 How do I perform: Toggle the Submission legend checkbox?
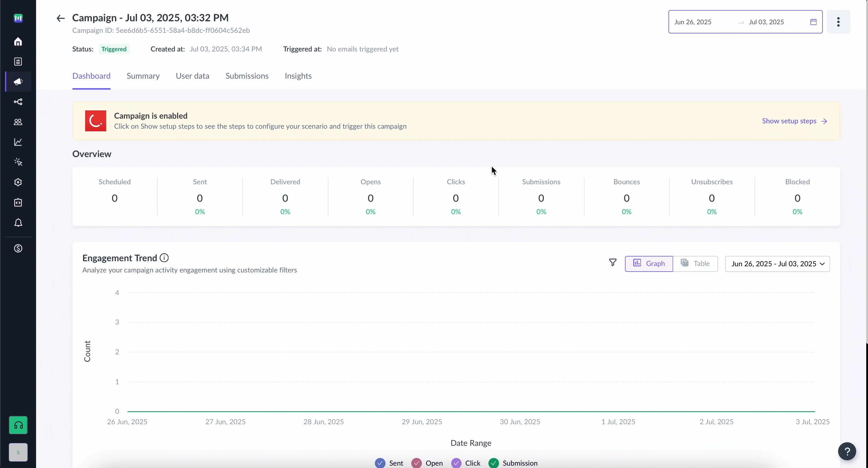493,463
